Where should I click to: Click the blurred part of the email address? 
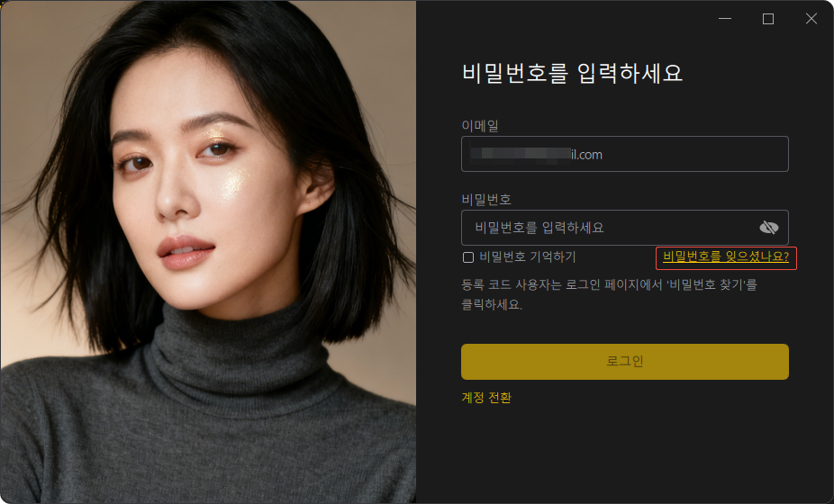pyautogui.click(x=520, y=155)
